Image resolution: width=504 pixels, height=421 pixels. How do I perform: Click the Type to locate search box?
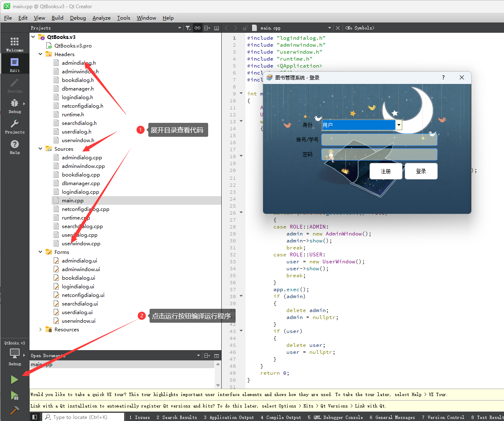[x=84, y=417]
